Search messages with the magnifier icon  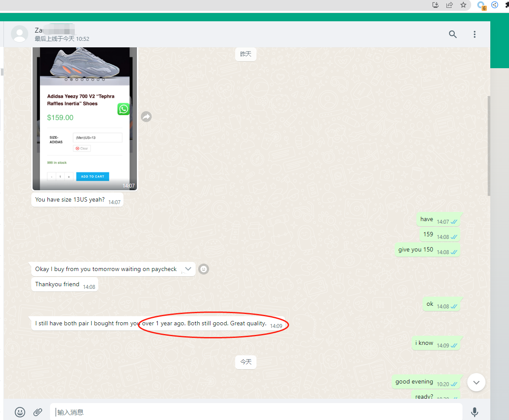452,34
